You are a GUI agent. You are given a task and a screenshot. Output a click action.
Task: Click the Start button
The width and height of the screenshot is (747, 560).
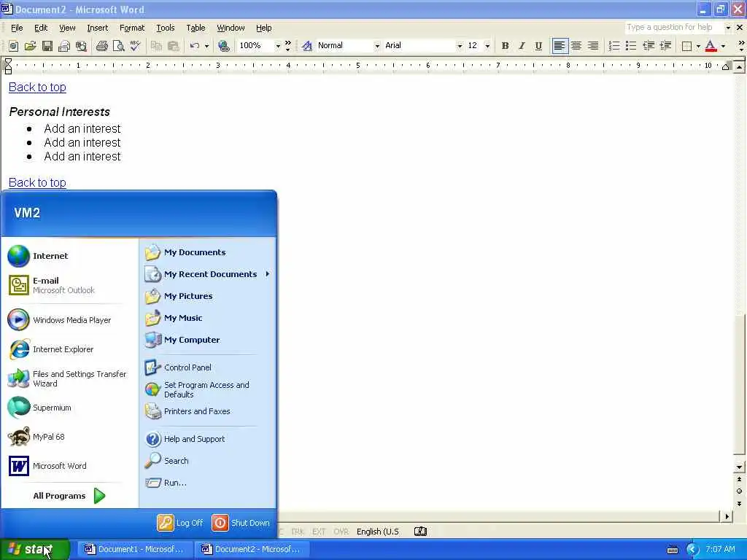[x=35, y=549]
